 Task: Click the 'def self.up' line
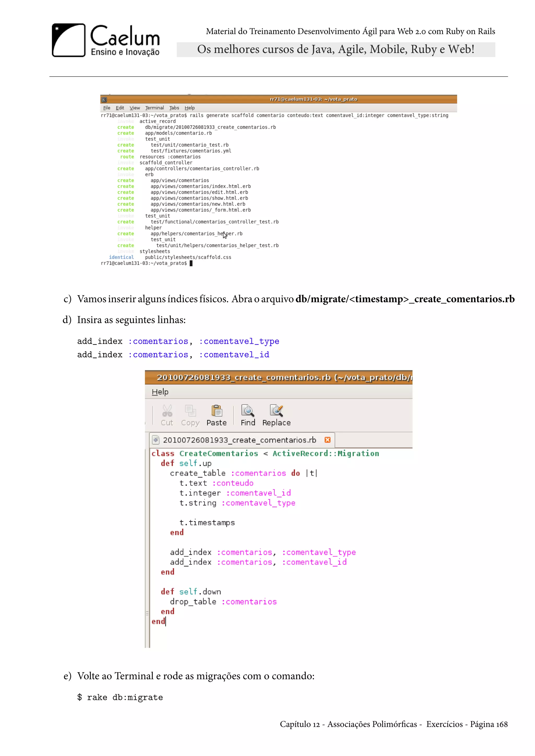(186, 463)
